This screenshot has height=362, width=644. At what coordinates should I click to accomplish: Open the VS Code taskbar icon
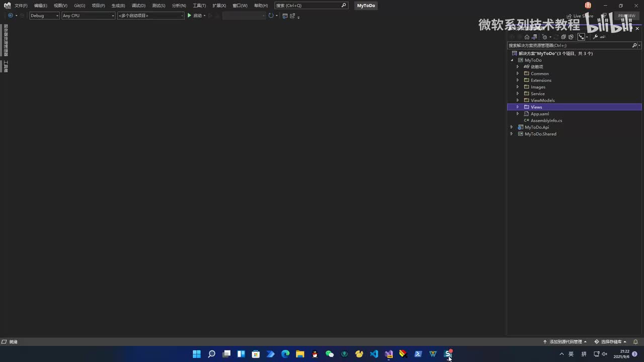(374, 354)
